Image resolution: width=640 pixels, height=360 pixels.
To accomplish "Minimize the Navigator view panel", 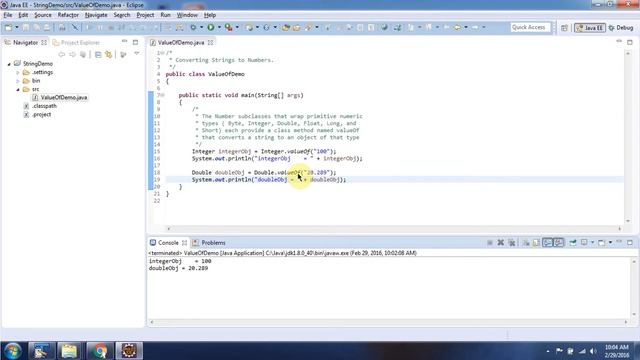I will [x=124, y=42].
